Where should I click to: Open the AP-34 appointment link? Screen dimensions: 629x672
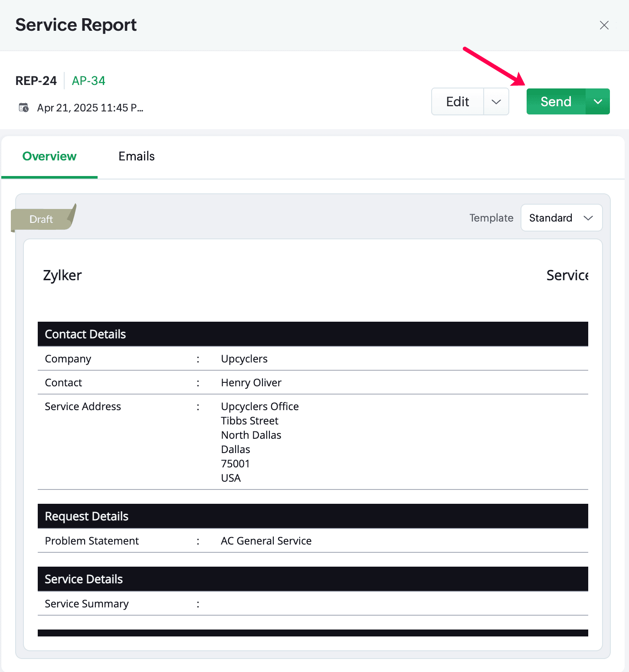(88, 81)
